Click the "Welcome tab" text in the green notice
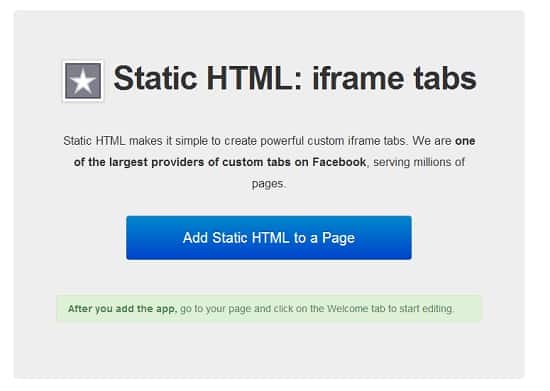 click(x=356, y=309)
